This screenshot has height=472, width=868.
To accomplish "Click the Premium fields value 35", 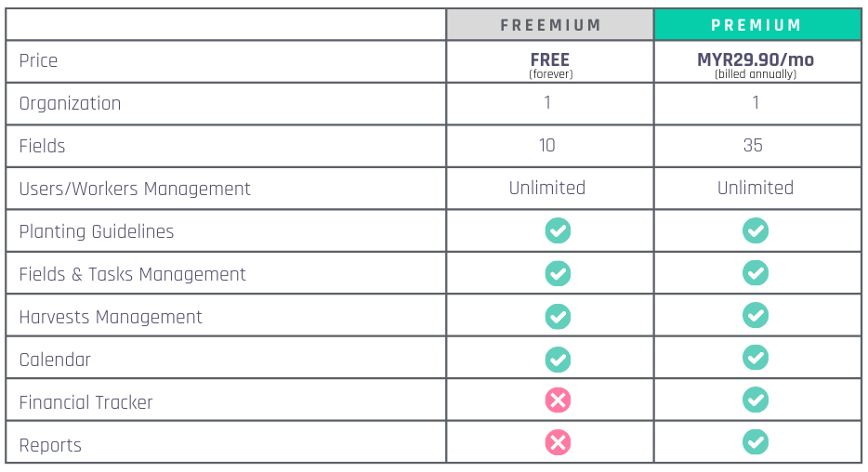I will [x=753, y=146].
